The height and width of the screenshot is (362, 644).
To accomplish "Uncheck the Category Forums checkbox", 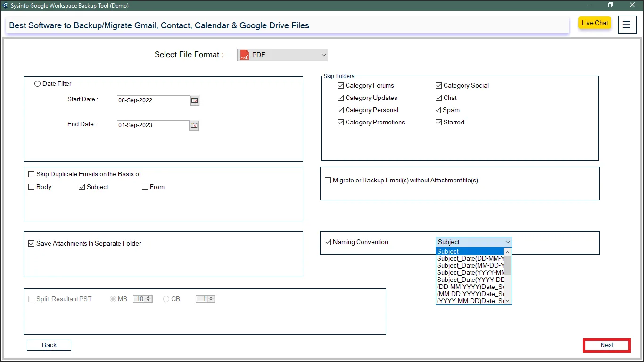I will [341, 86].
